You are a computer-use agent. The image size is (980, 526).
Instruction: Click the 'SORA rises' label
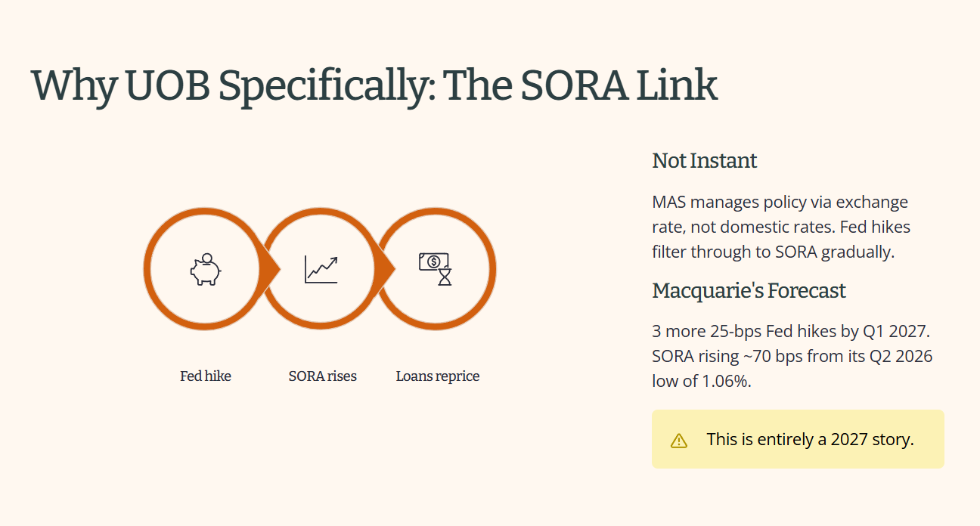click(x=322, y=376)
